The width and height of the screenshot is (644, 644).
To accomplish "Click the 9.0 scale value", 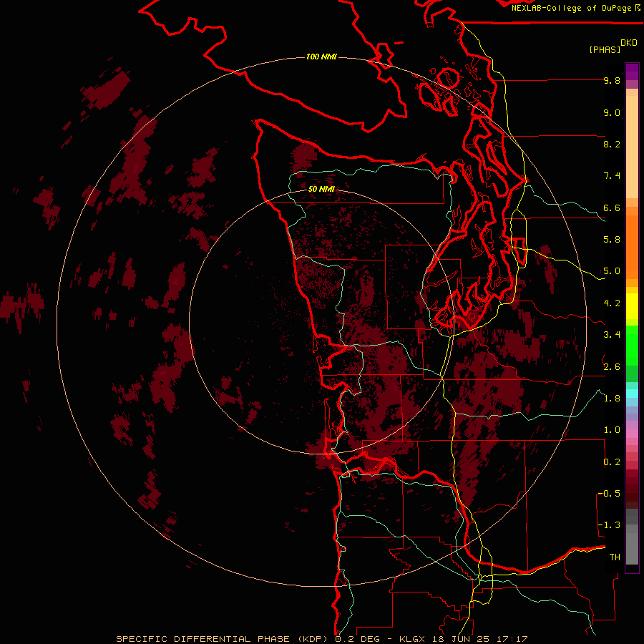I will 612,112.
